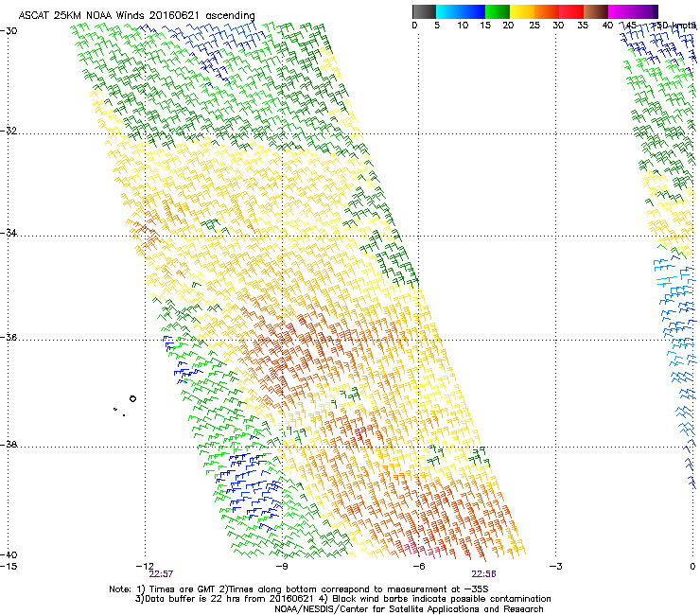Click the red 30-35 knots legend segment

pos(571,11)
